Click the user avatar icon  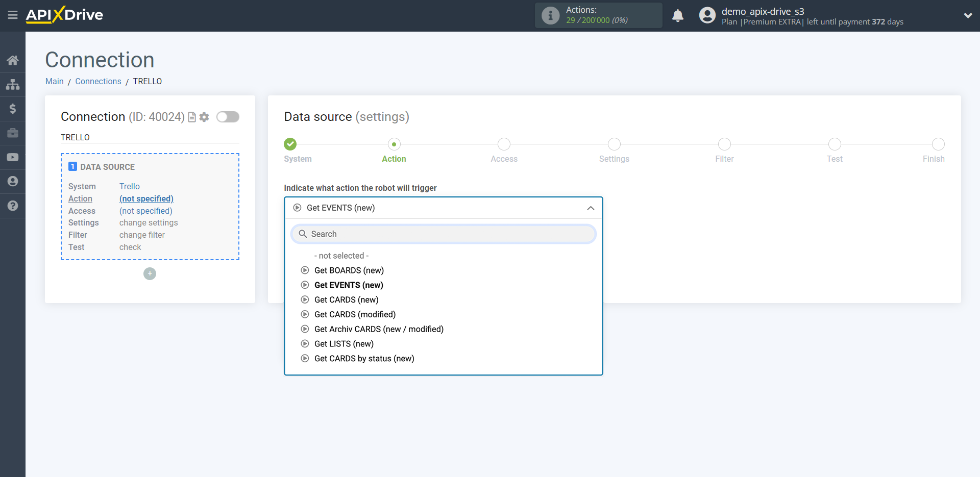707,15
